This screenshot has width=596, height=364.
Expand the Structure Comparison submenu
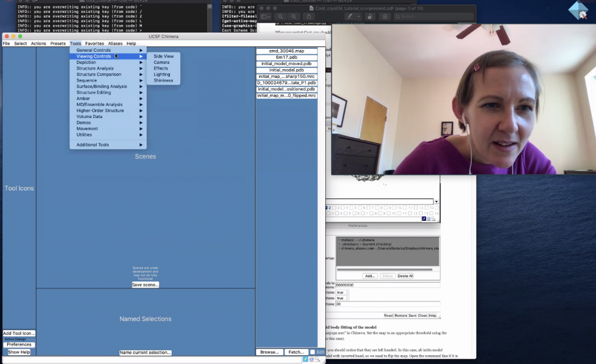pos(108,74)
